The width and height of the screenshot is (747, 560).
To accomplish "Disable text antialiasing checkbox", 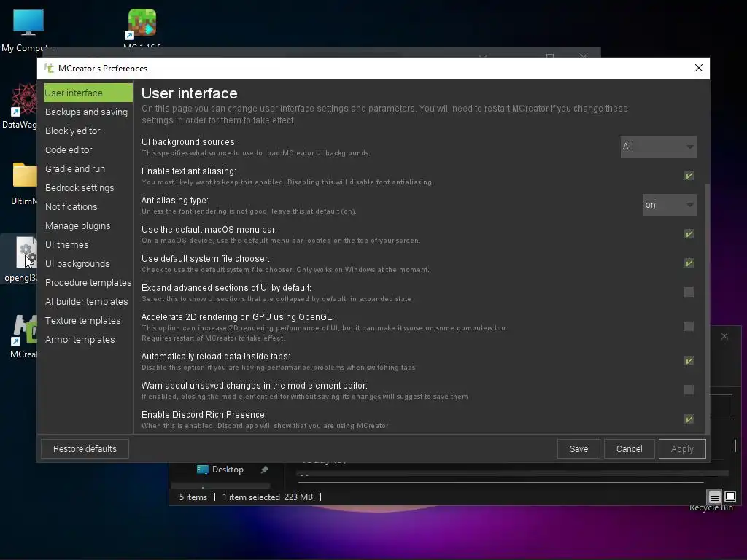I will coord(689,176).
